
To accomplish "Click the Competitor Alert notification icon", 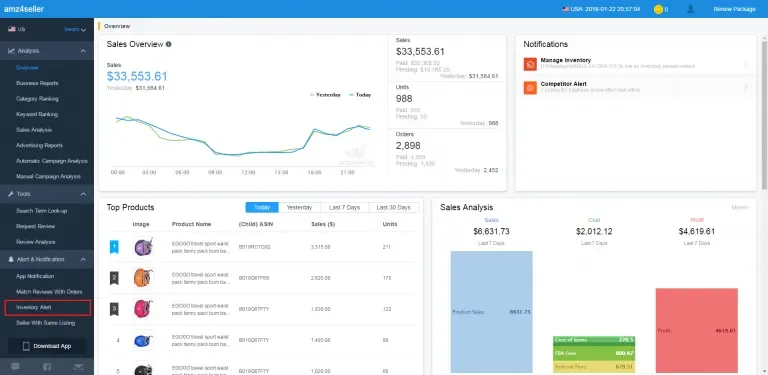I will pyautogui.click(x=530, y=88).
